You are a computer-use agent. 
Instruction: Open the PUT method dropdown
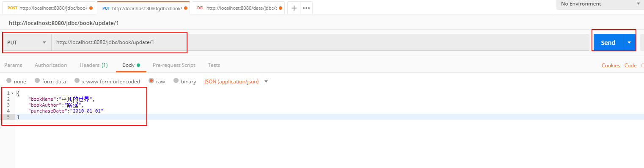pyautogui.click(x=27, y=42)
